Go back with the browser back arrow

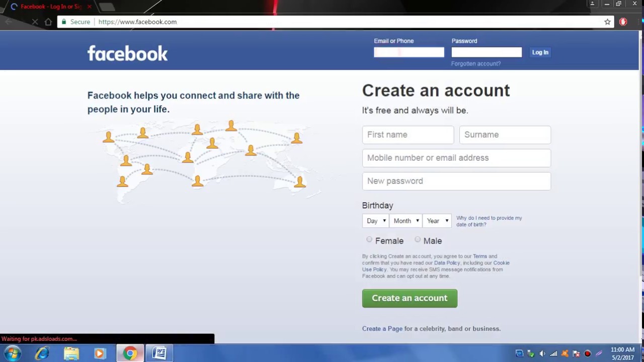[8, 22]
